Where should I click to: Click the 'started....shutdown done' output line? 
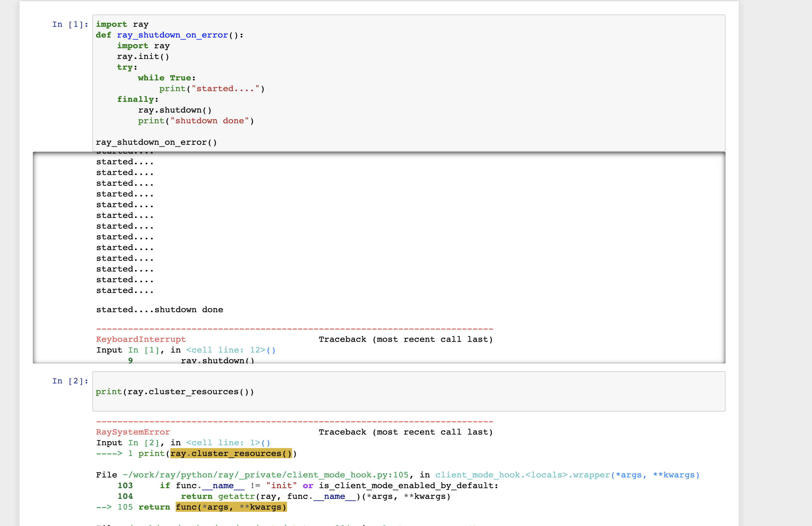tap(160, 310)
